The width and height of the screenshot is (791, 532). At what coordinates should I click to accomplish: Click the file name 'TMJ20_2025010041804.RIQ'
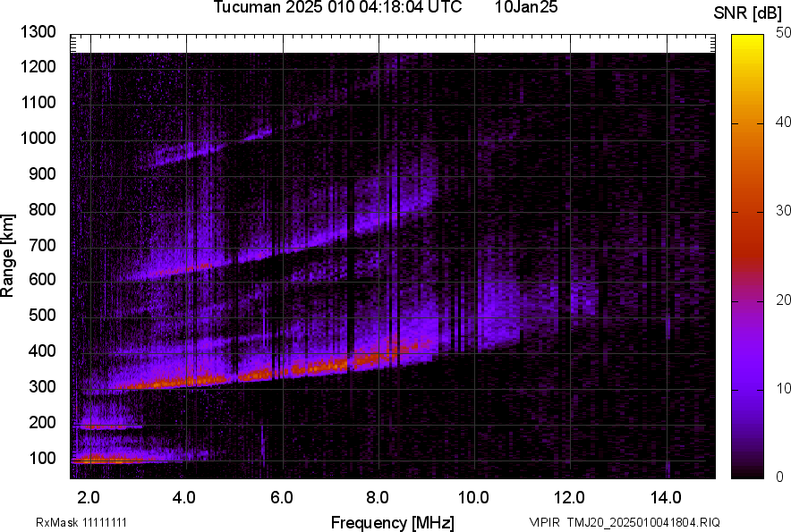(x=643, y=523)
